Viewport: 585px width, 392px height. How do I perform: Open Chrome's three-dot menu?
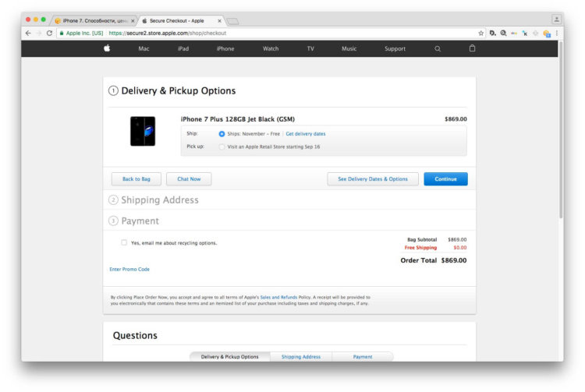point(557,34)
